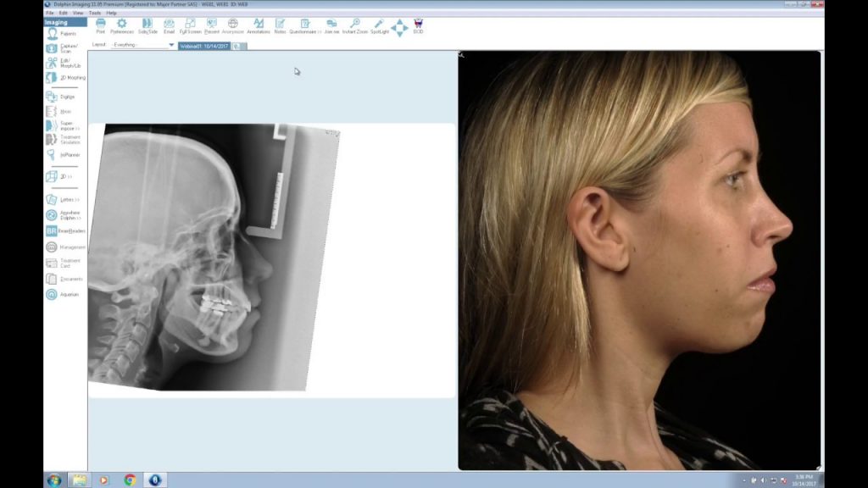The height and width of the screenshot is (488, 868).
Task: Open the Tools menu
Action: [95, 13]
